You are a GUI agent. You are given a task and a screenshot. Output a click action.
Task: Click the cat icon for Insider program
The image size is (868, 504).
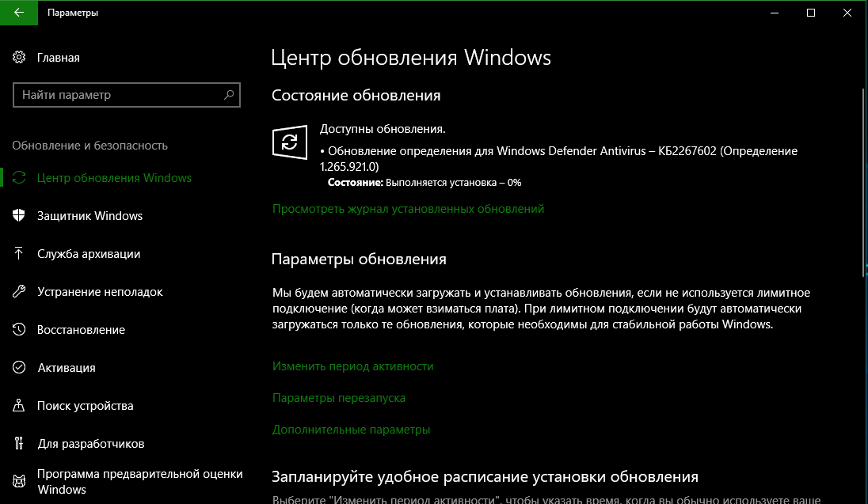click(19, 481)
